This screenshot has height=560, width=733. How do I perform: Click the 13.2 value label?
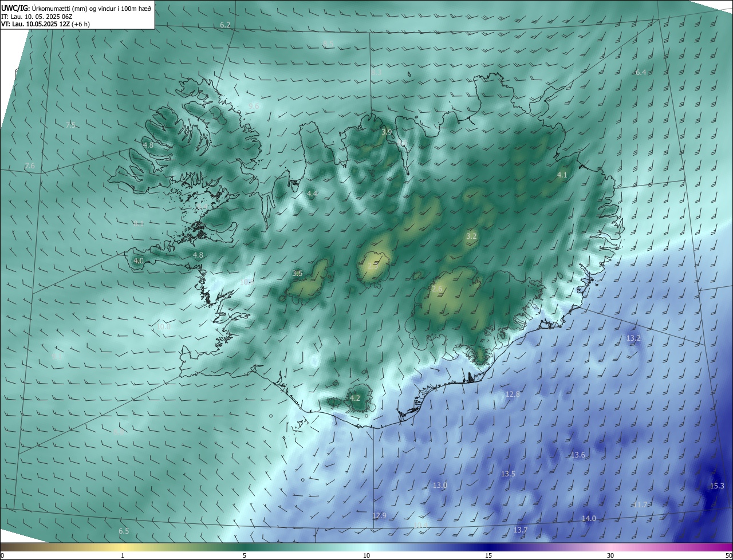click(x=633, y=338)
